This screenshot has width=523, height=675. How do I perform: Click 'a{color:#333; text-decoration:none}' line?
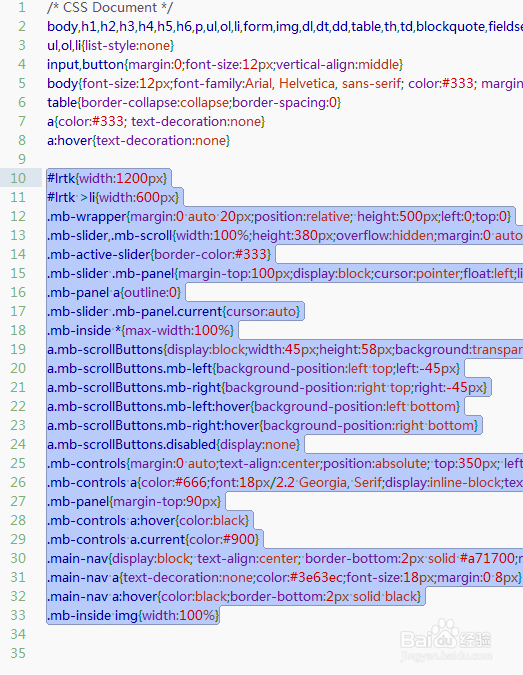(156, 121)
